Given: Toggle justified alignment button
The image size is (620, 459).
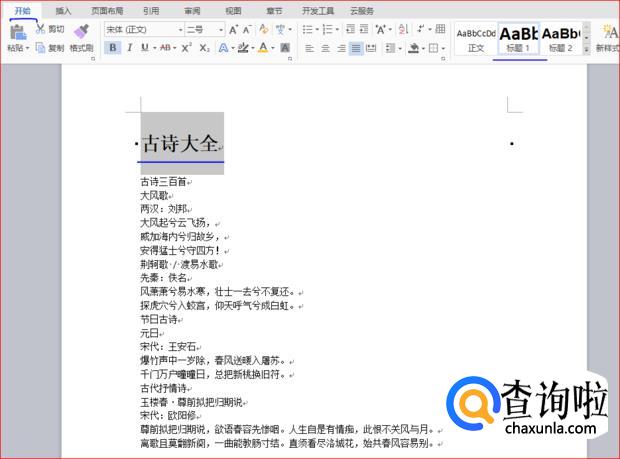Looking at the screenshot, I should coord(357,47).
